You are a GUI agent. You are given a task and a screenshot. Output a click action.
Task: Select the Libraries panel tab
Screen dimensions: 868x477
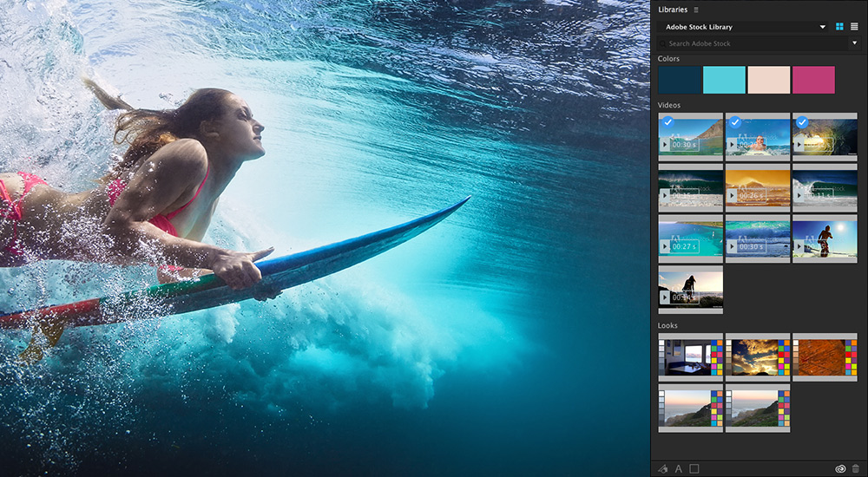pyautogui.click(x=673, y=10)
